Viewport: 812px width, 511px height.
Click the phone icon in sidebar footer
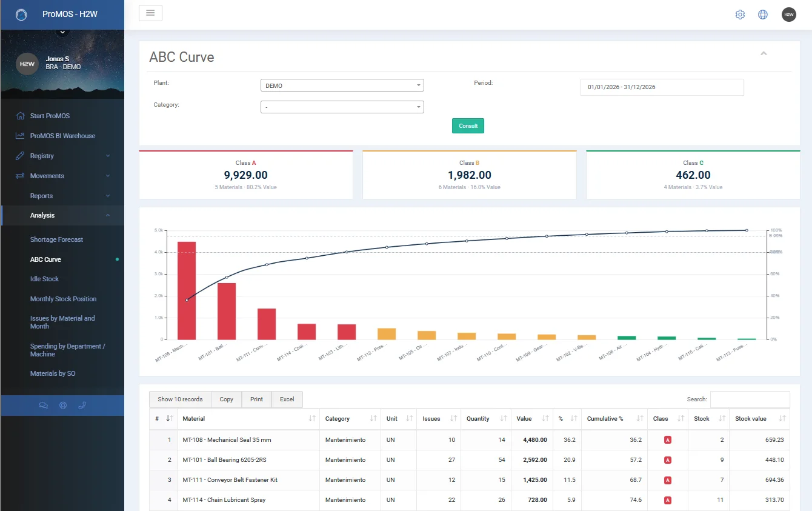[x=82, y=406]
